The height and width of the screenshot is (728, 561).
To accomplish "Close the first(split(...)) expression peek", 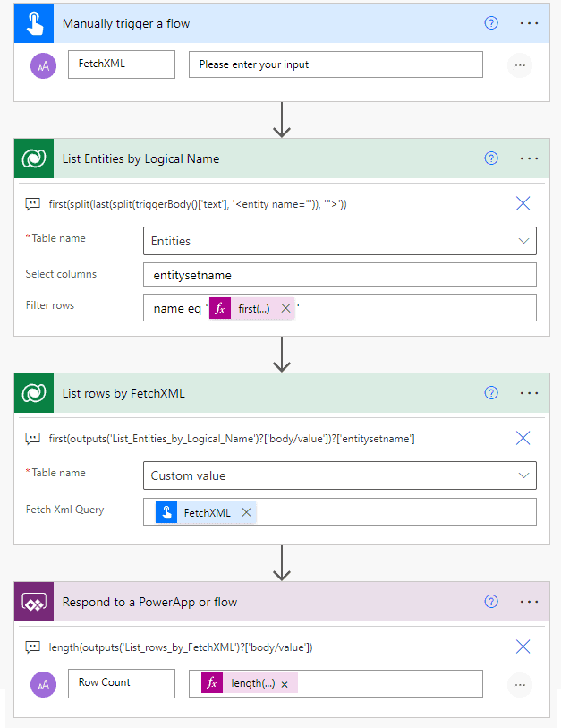I will [x=523, y=203].
